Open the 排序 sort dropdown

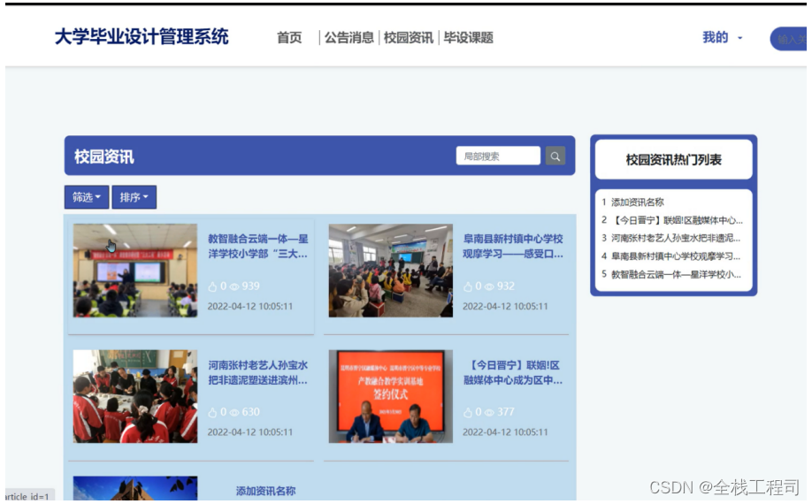pyautogui.click(x=134, y=197)
